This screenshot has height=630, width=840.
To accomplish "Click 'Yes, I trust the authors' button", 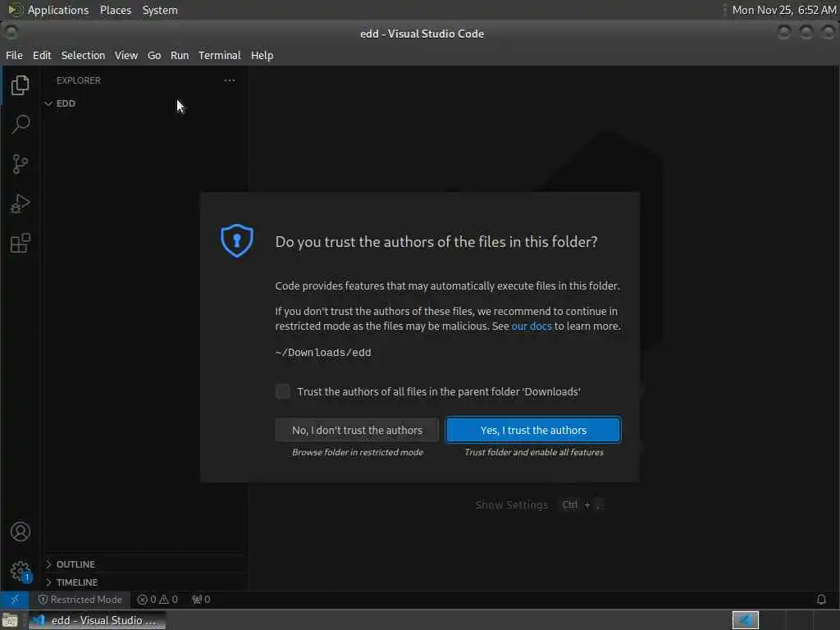I will 533,430.
